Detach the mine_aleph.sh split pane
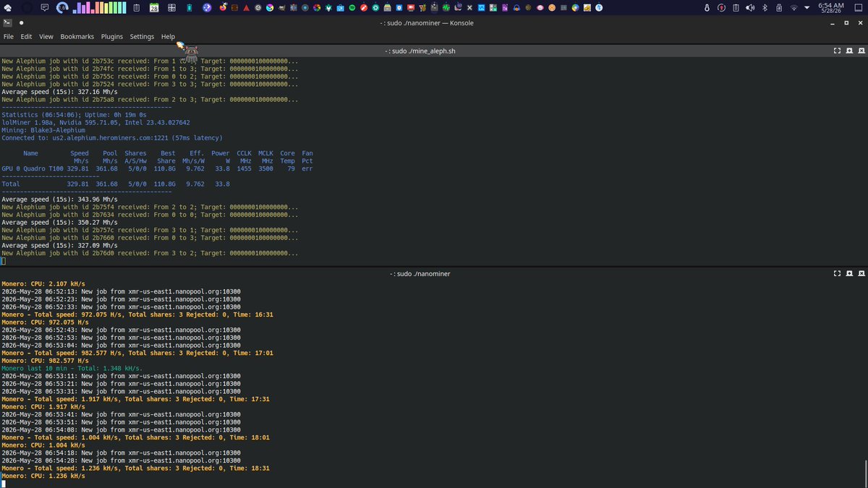This screenshot has height=488, width=868. (x=848, y=51)
